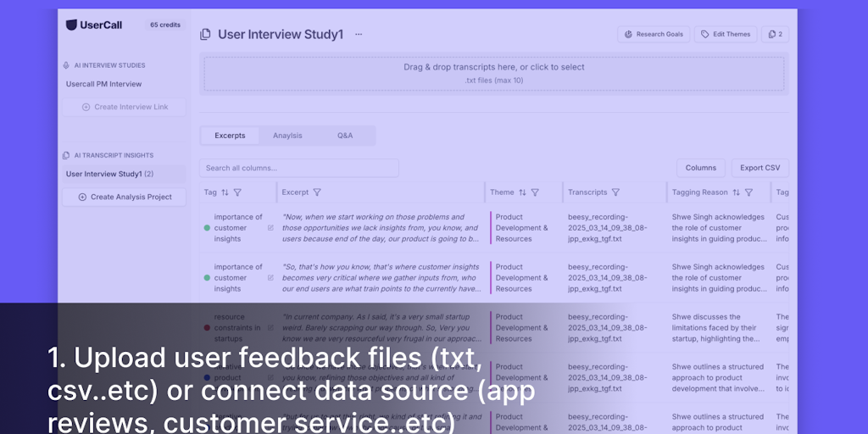868x434 pixels.
Task: Click red dot of resource constraints tag
Action: (x=207, y=328)
